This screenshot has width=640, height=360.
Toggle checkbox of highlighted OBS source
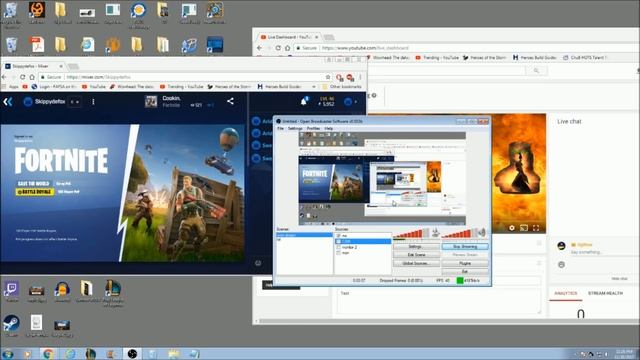338,242
